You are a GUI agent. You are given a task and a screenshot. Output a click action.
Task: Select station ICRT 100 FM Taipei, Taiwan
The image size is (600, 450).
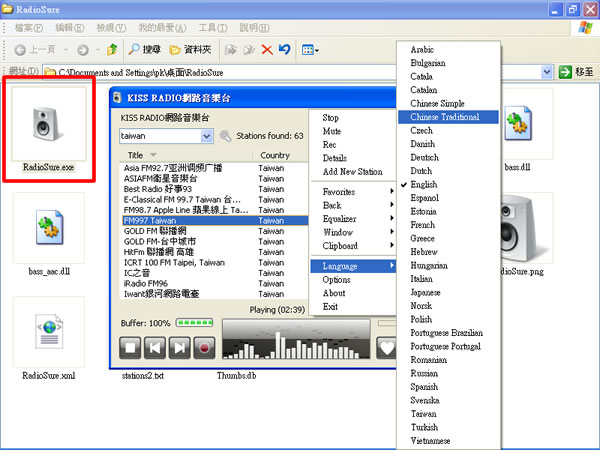[215, 262]
